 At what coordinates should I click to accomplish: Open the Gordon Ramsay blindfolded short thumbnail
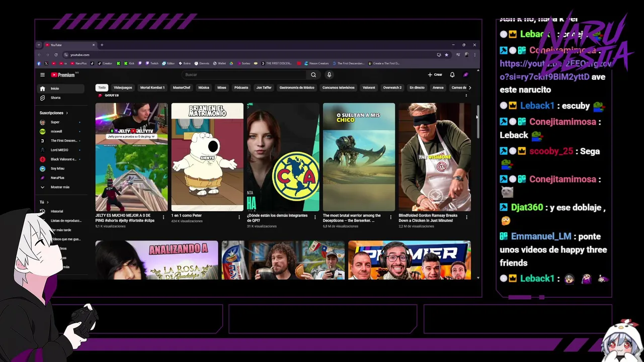[x=435, y=157]
